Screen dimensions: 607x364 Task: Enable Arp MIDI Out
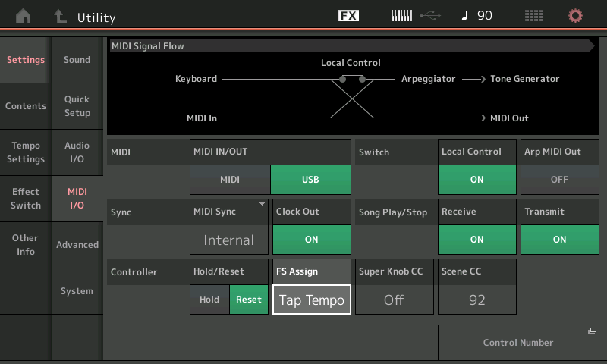coord(559,180)
